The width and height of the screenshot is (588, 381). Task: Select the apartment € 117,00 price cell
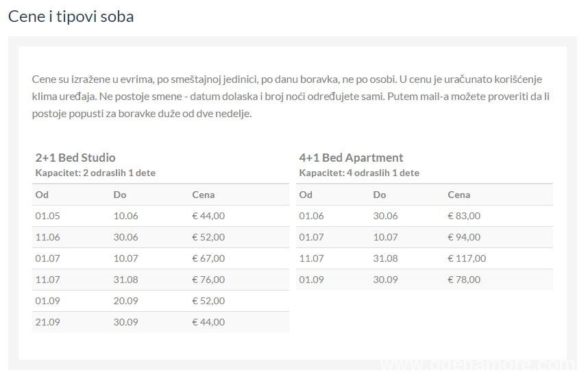coord(467,258)
